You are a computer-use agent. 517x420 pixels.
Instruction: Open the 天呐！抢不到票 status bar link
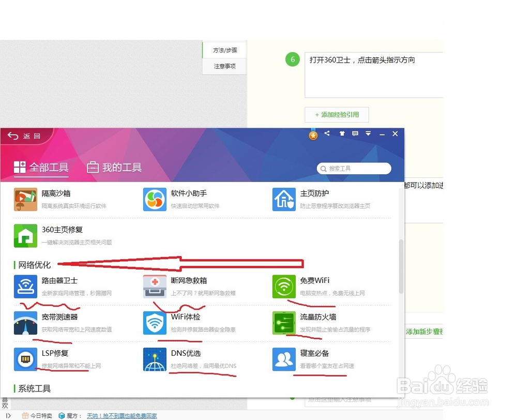[122, 416]
